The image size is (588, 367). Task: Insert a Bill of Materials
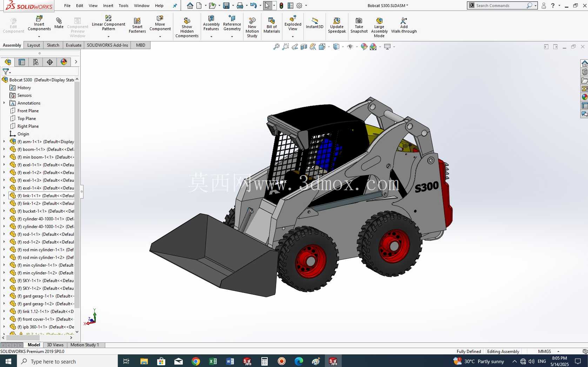point(272,25)
